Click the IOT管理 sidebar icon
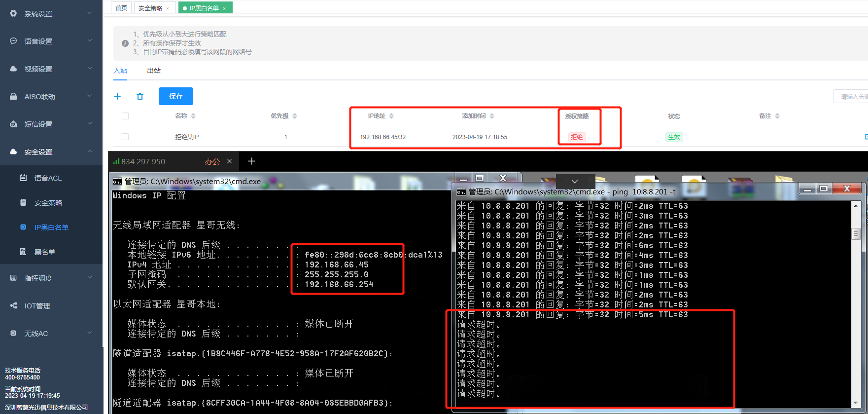Viewport: 868px width, 414px height. (13, 306)
